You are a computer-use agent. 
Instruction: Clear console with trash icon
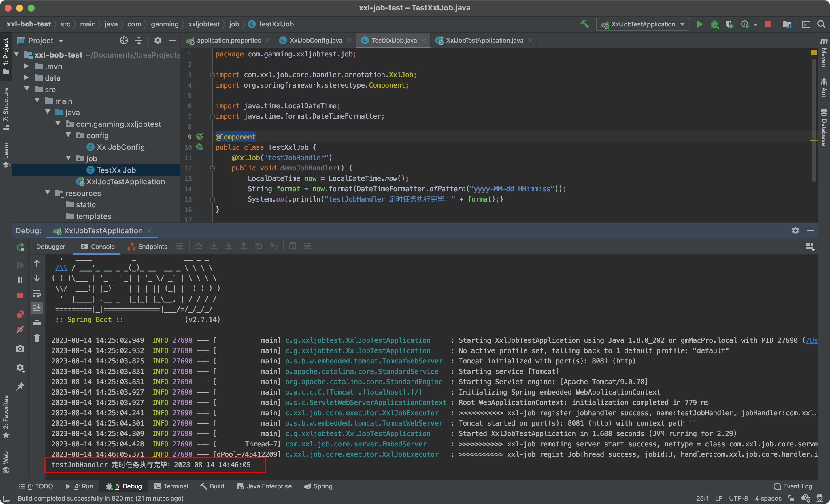(x=37, y=338)
